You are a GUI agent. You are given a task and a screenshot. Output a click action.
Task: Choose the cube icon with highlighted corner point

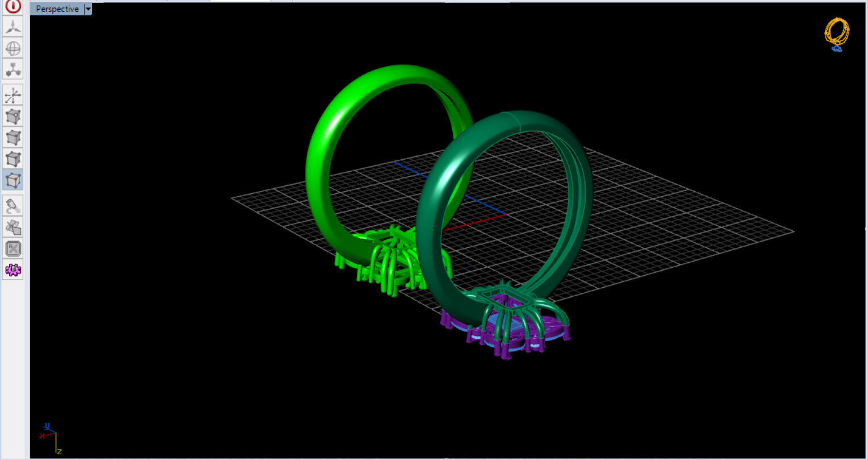(x=13, y=116)
